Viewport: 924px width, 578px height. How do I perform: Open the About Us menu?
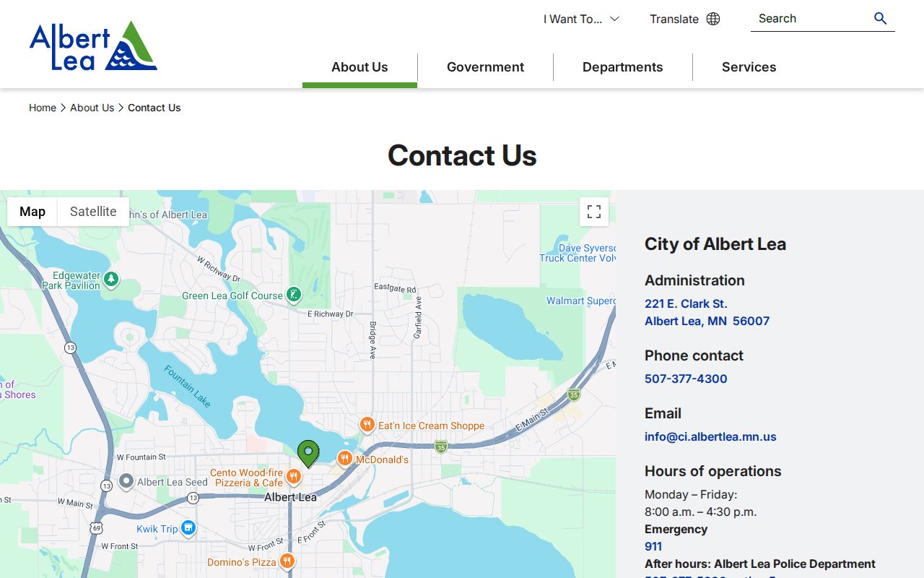pos(359,67)
